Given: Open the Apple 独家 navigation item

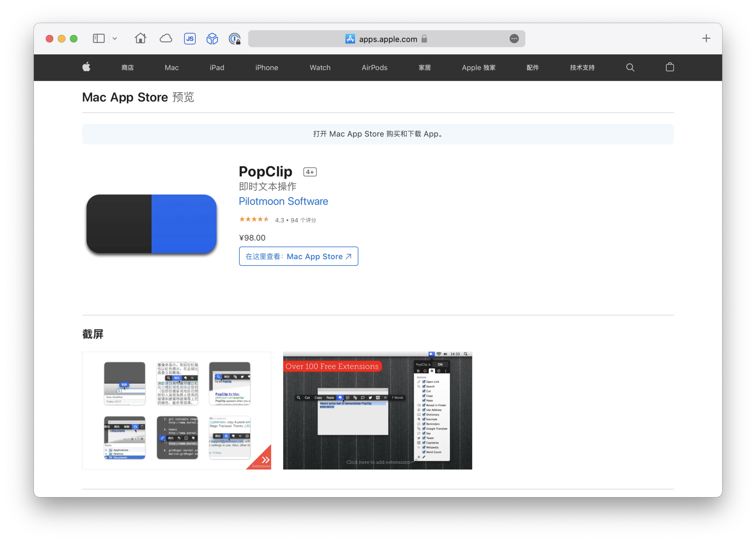Looking at the screenshot, I should coord(478,67).
